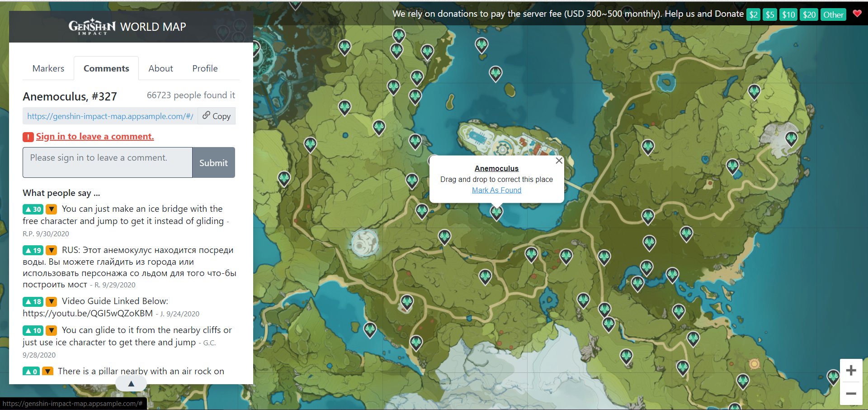The image size is (868, 410).
Task: Zoom out of the map
Action: (851, 394)
